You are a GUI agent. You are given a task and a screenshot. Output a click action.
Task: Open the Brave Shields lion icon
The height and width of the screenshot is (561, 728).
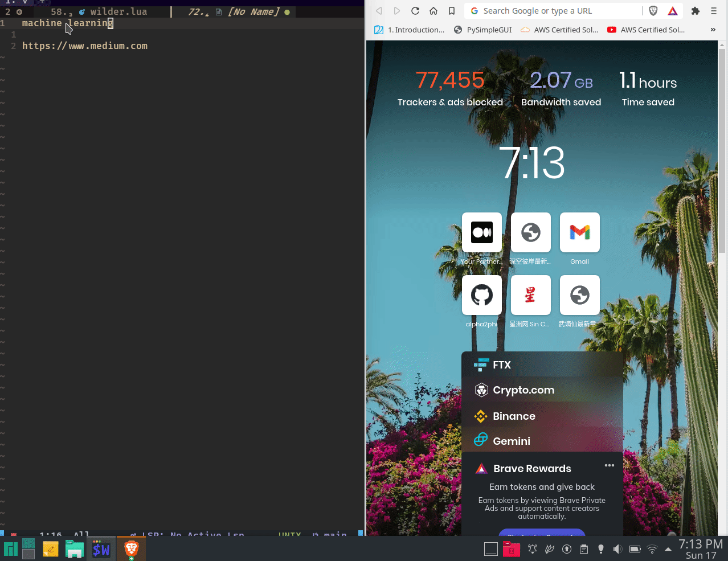point(653,11)
